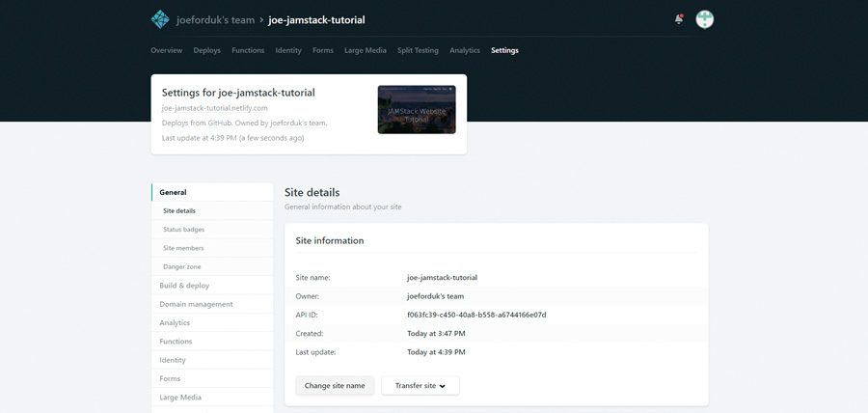Viewport: 868px width, 413px height.
Task: Switch to the Overview tab
Action: point(167,50)
